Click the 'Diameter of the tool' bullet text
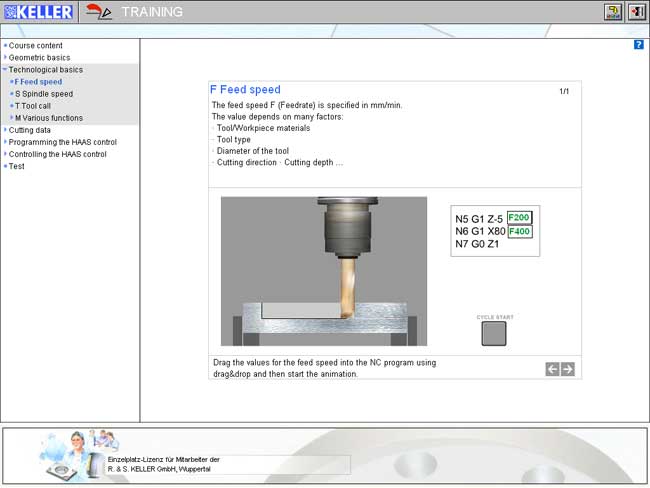The image size is (650, 488). click(x=253, y=151)
